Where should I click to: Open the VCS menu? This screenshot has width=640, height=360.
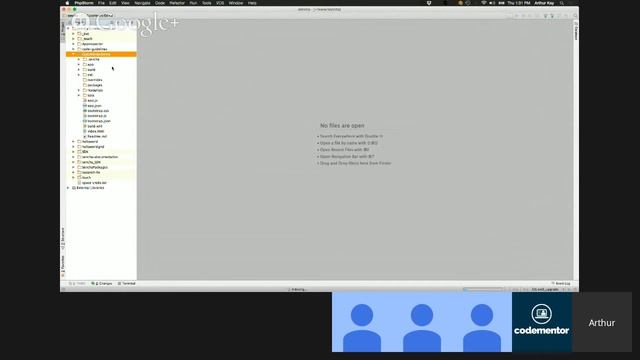[220, 3]
